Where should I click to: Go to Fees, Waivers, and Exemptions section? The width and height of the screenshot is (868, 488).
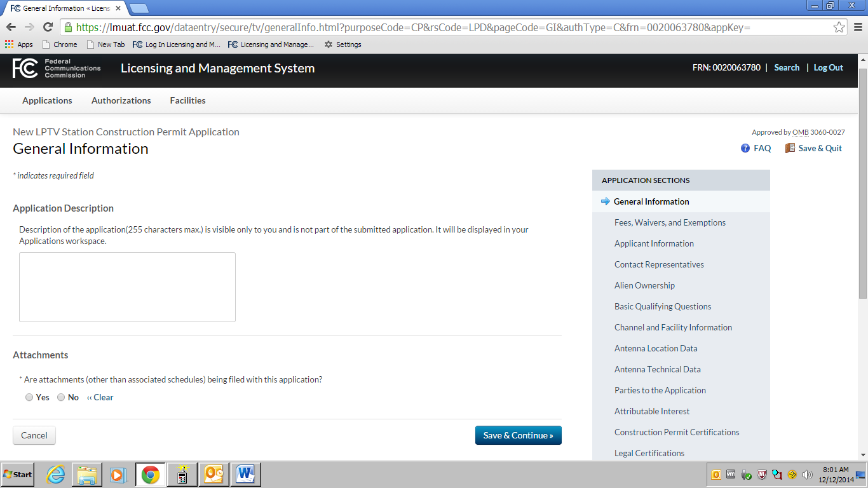point(670,222)
